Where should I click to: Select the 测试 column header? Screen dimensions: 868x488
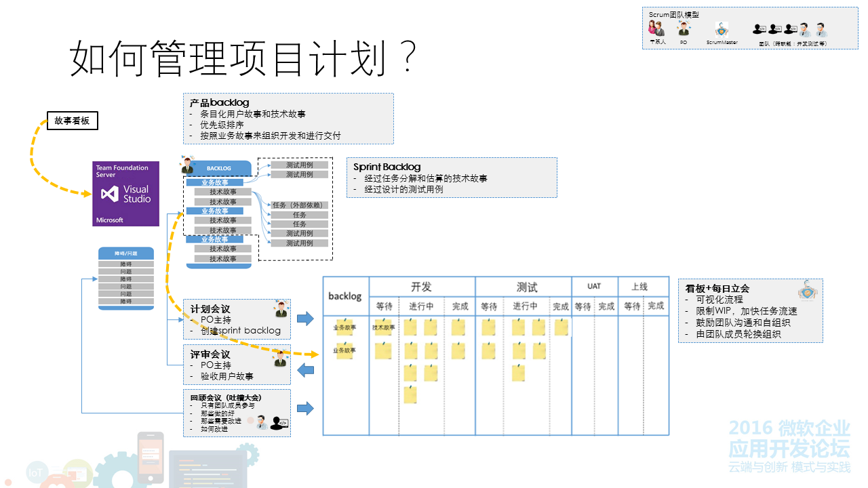(527, 287)
